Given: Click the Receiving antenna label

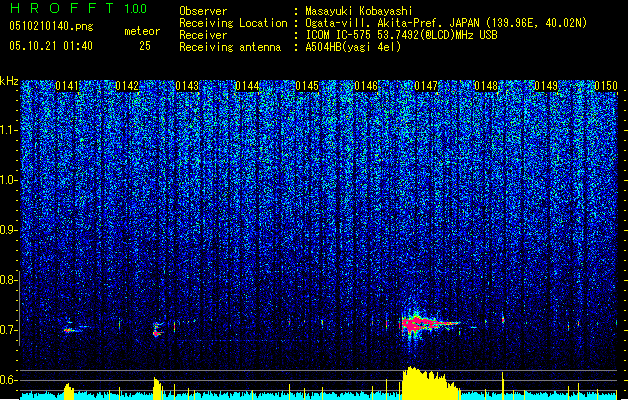Looking at the screenshot, I should [x=230, y=47].
